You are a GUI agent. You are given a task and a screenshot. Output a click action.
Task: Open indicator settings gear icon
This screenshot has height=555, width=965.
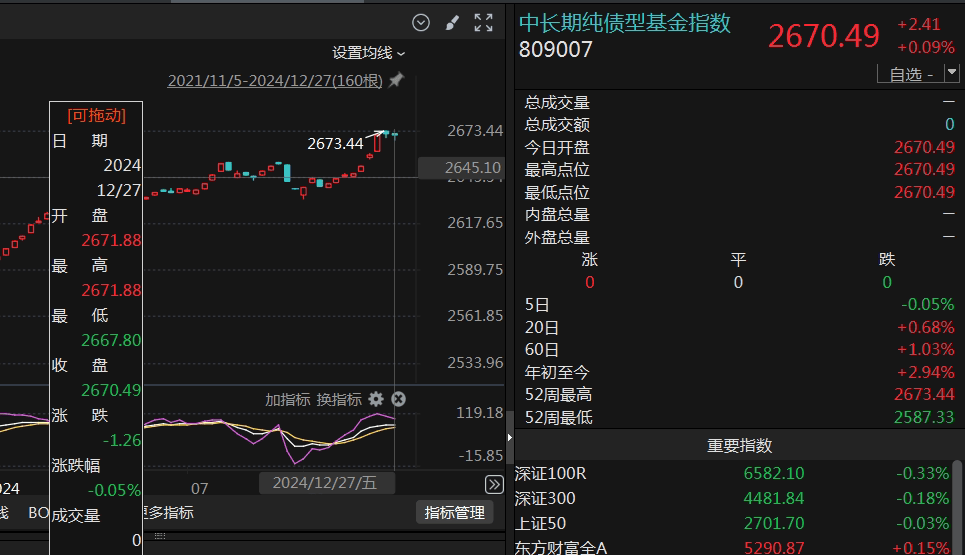tap(376, 399)
